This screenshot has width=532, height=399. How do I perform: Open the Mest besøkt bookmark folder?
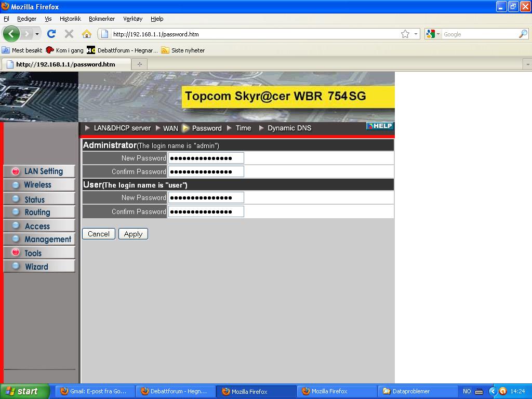pos(22,50)
